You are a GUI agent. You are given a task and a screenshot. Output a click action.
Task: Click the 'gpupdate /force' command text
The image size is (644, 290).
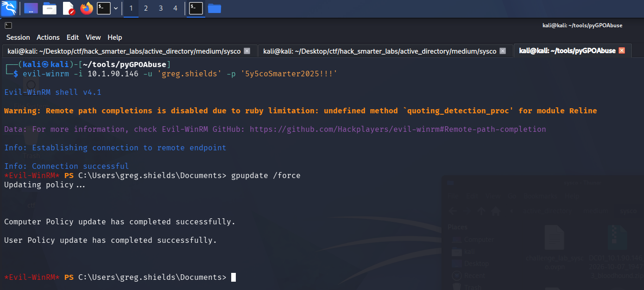[x=266, y=175]
